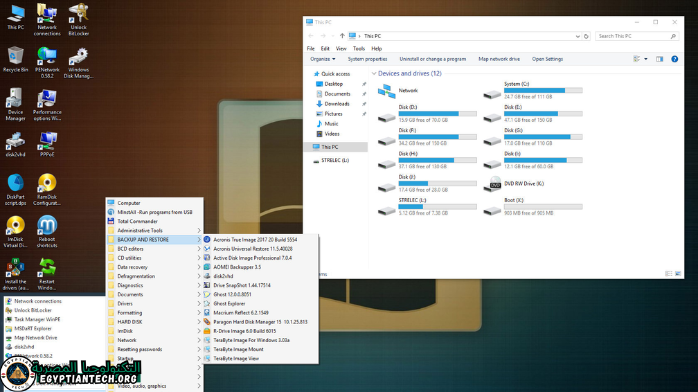698x392 pixels.
Task: Launch Acronis True Image 2017
Action: click(260, 239)
